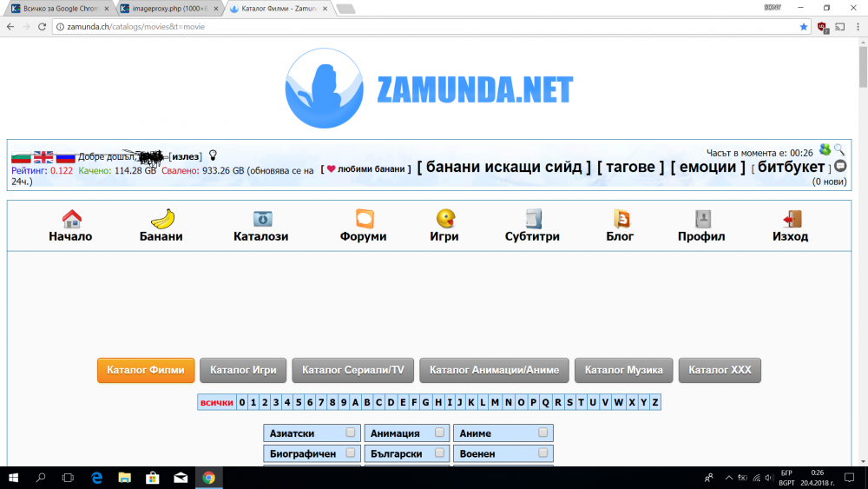The height and width of the screenshot is (489, 868).
Task: Switch to the imageproxy.php browser tab
Action: [x=169, y=9]
